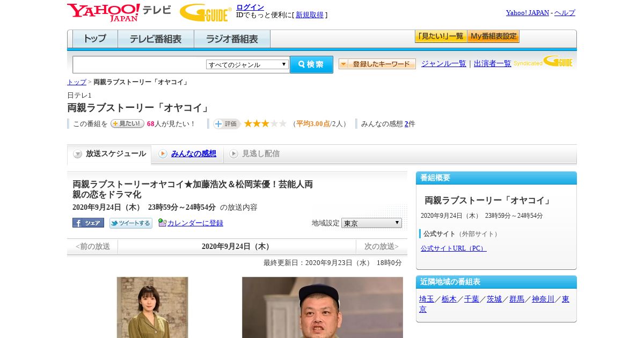This screenshot has width=644, height=338.
Task: Open the 出演者一覧 link
Action: tap(493, 63)
